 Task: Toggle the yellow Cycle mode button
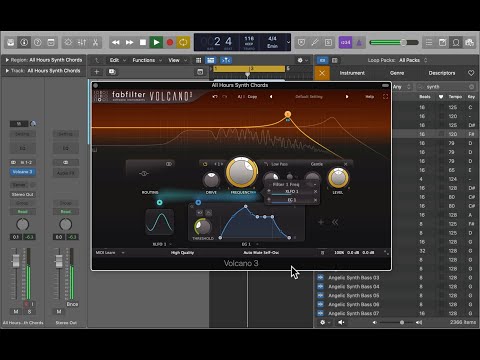(x=183, y=42)
